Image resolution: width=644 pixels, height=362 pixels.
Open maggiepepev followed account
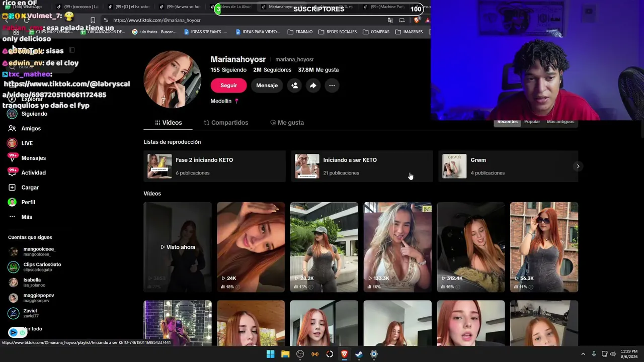(31, 298)
